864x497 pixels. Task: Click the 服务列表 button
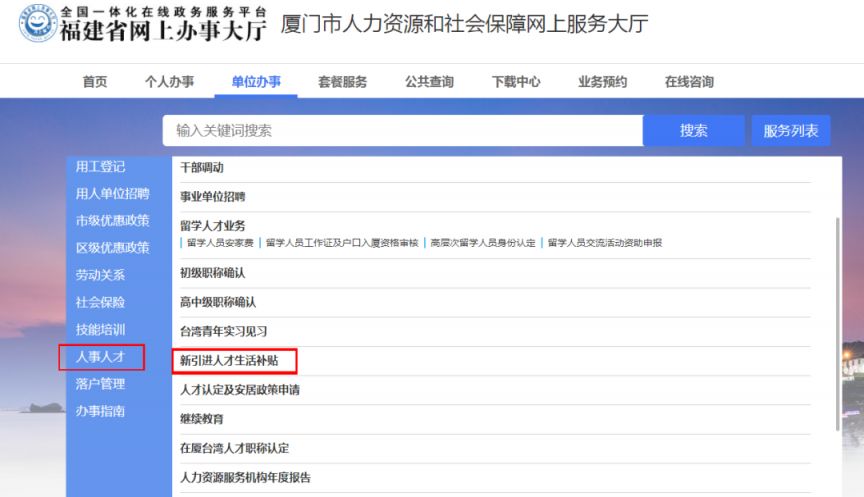click(791, 131)
